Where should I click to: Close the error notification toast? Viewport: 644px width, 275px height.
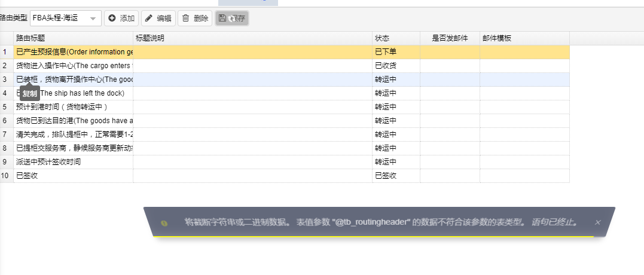(597, 222)
